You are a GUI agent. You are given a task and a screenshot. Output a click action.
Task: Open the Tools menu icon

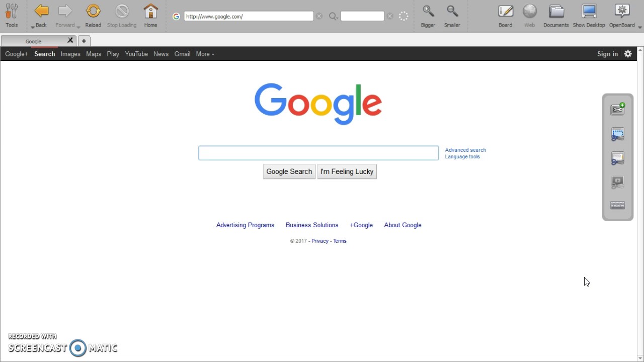[x=12, y=12]
